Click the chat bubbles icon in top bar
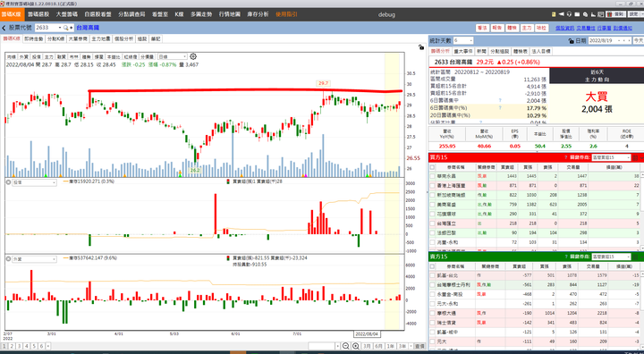 (585, 14)
